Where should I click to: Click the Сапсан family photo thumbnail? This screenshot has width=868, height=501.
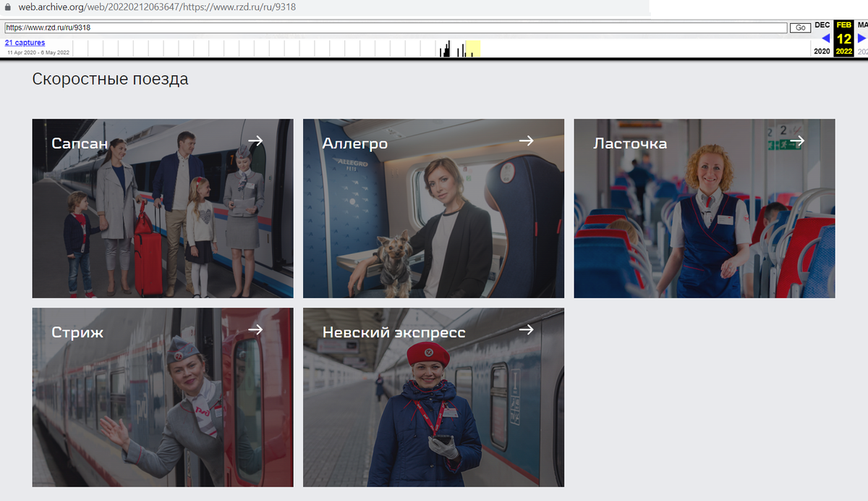[x=163, y=209]
